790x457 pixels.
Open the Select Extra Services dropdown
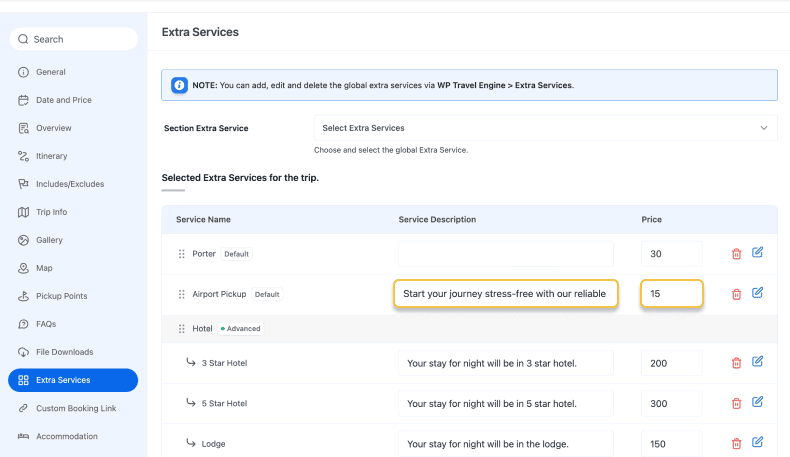click(540, 128)
